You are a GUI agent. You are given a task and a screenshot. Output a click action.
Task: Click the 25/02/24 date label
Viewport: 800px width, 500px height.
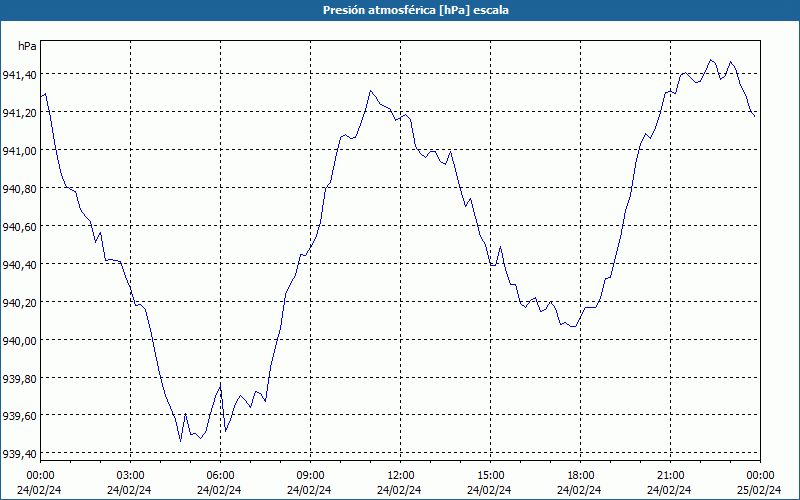(x=759, y=490)
